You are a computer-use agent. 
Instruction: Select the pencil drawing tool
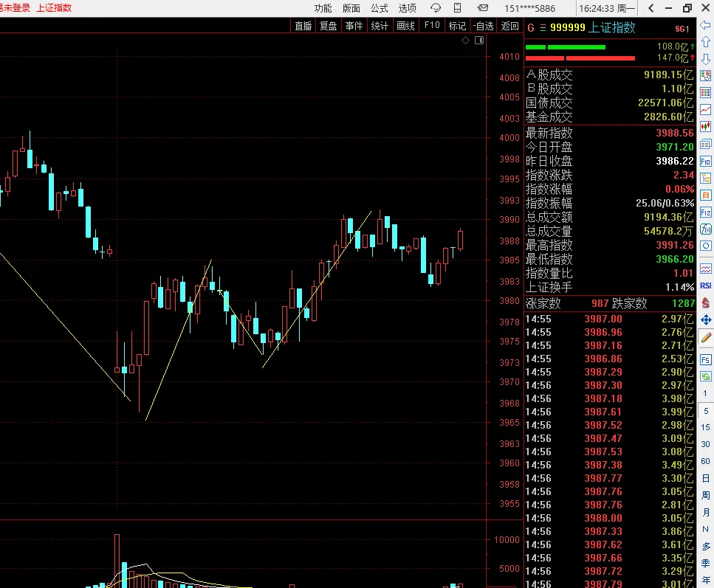click(x=706, y=337)
